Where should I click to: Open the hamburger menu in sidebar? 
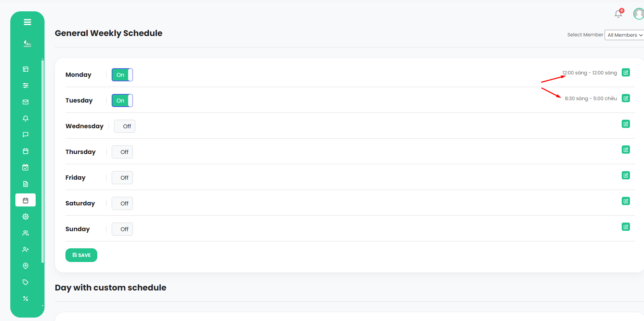(27, 22)
